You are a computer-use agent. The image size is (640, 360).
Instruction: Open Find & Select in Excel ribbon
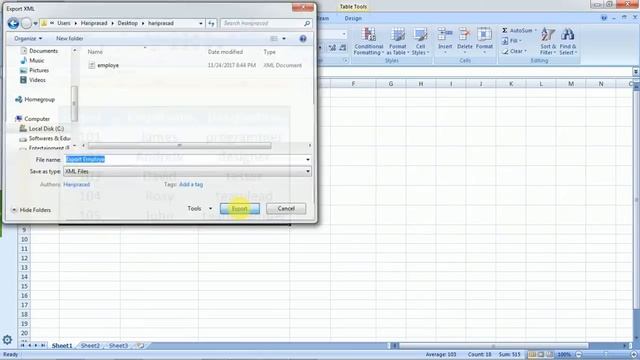pyautogui.click(x=568, y=41)
